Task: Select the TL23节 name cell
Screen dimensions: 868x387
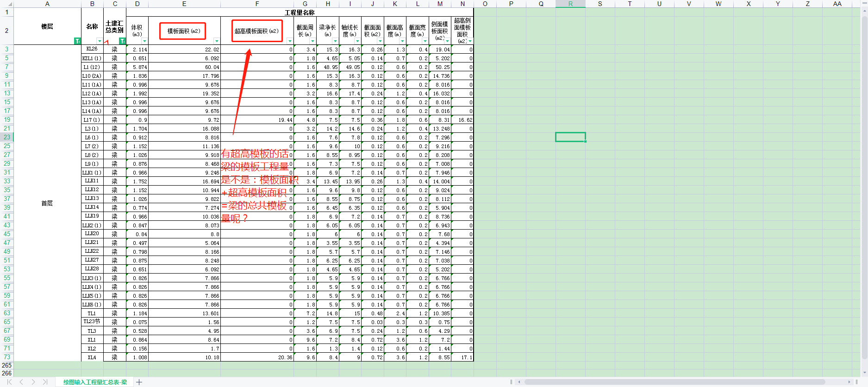Action: point(92,322)
